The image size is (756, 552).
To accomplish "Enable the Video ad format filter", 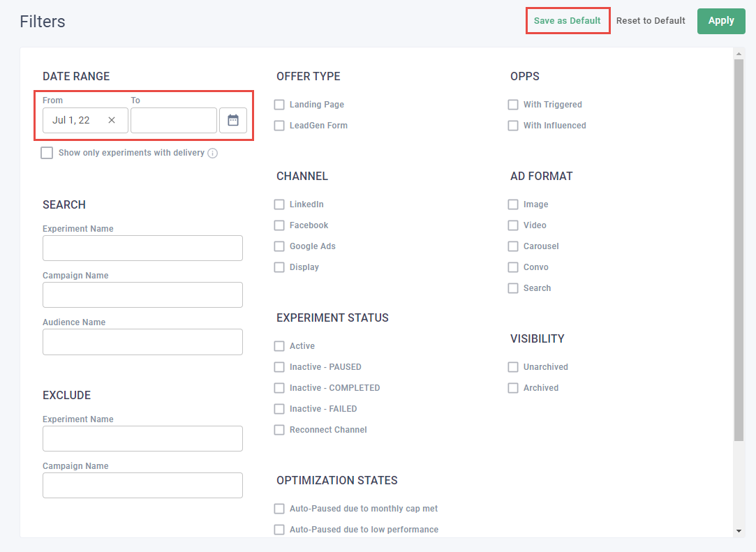I will click(513, 225).
